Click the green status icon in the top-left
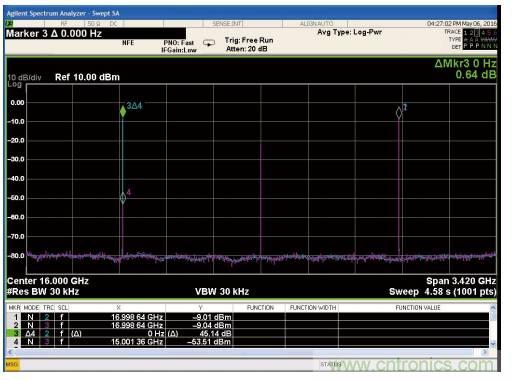The height and width of the screenshot is (380, 513). [9, 23]
